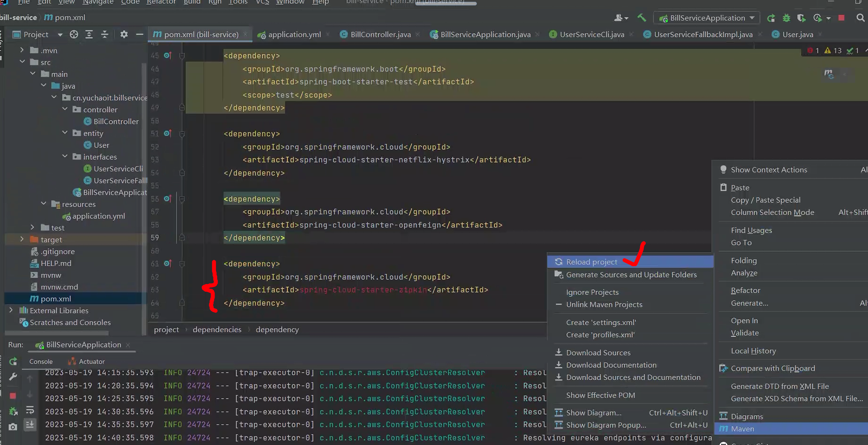Open the Actuator tab in Run panel
This screenshot has height=445, width=868.
click(91, 362)
